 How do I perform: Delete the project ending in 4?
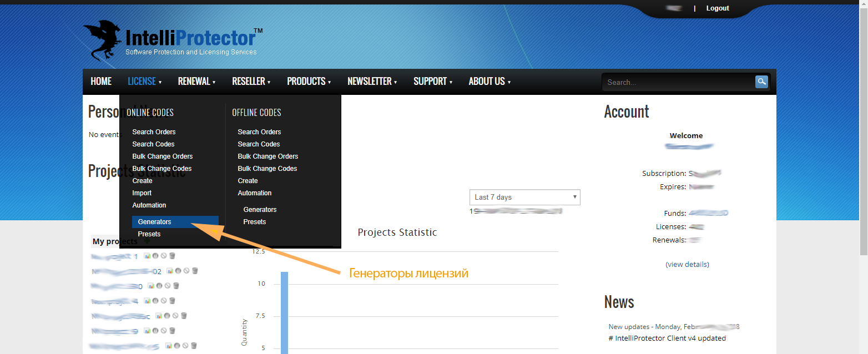click(x=172, y=301)
